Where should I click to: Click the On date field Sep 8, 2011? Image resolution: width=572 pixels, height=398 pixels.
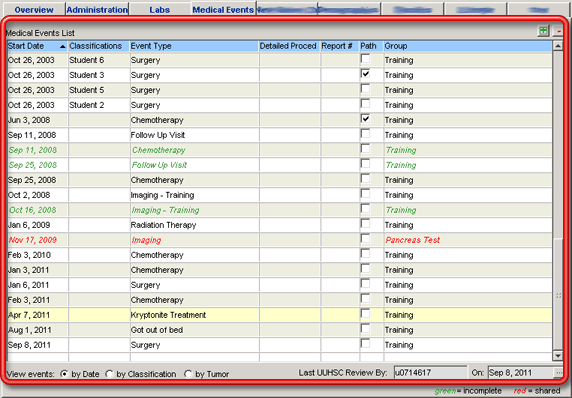pos(521,372)
